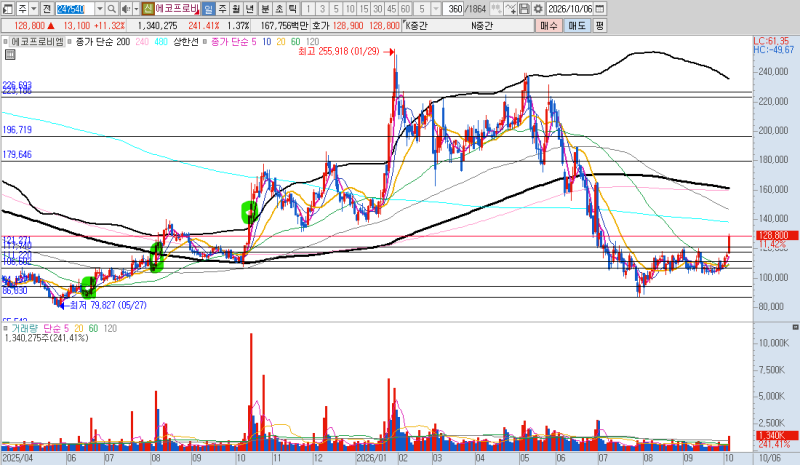Click the N중간 label
Image resolution: width=800 pixels, height=465 pixels.
[482, 26]
